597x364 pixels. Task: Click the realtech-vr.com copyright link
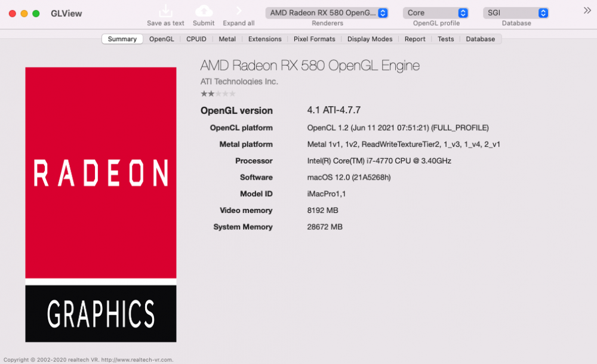(x=137, y=359)
